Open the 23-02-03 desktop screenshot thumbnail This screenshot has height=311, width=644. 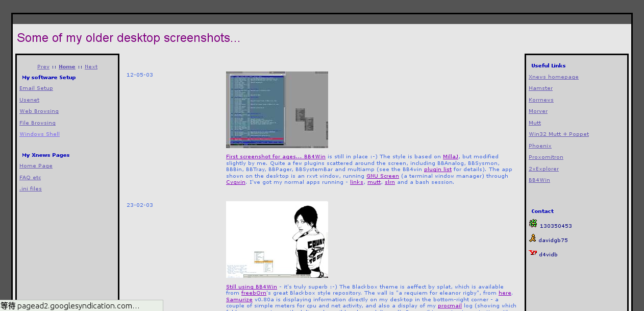pyautogui.click(x=277, y=240)
